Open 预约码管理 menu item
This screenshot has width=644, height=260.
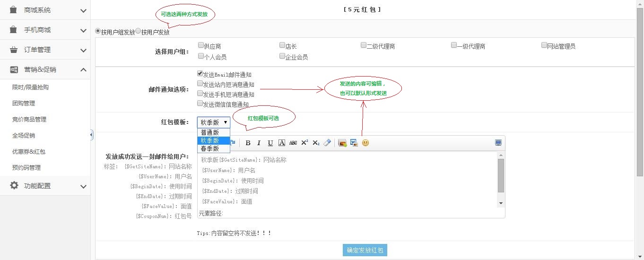click(26, 168)
